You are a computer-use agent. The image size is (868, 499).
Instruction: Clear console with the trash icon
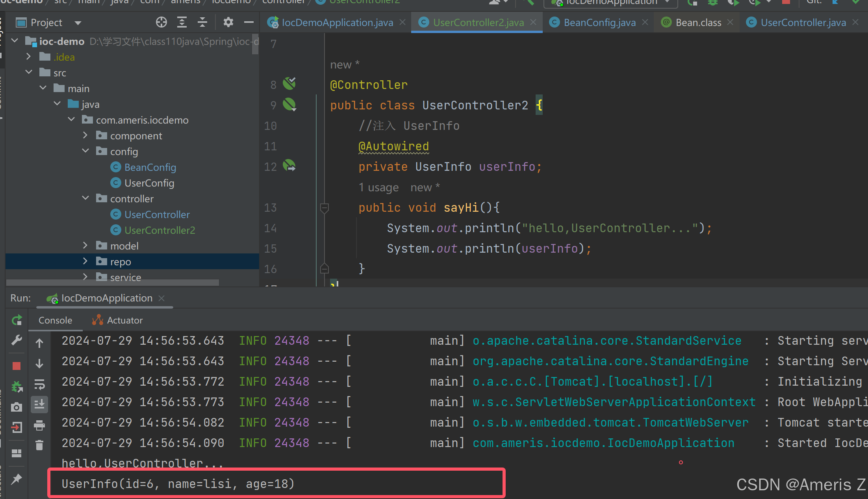39,445
